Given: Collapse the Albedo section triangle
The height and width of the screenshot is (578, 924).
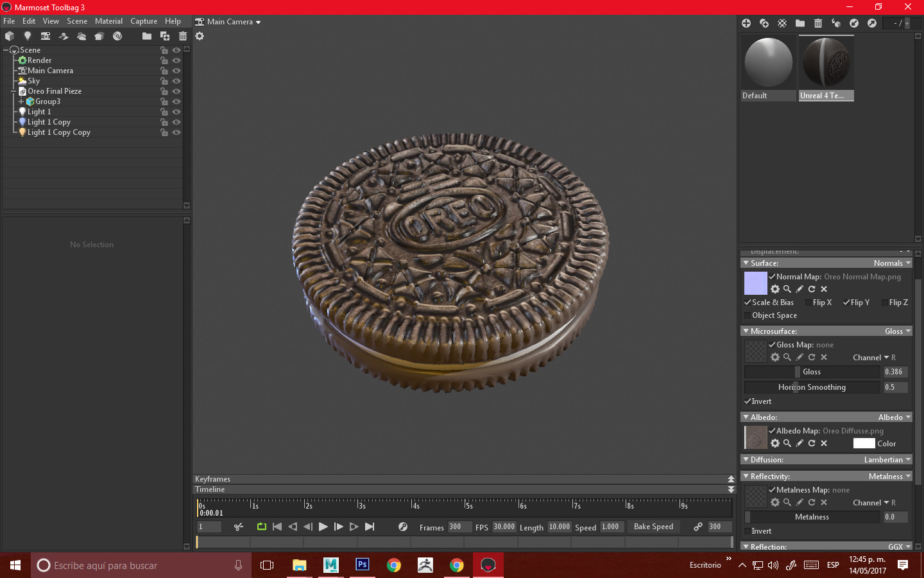Looking at the screenshot, I should [x=746, y=417].
